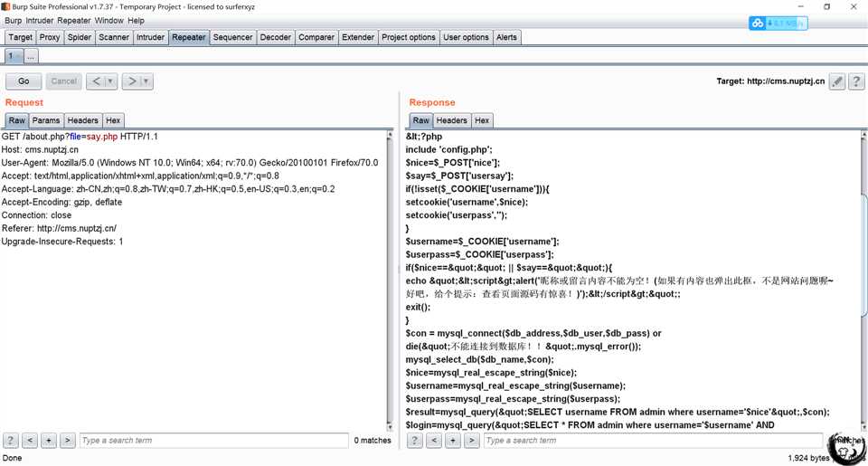
Task: Switch to the Extender tab
Action: (x=358, y=37)
